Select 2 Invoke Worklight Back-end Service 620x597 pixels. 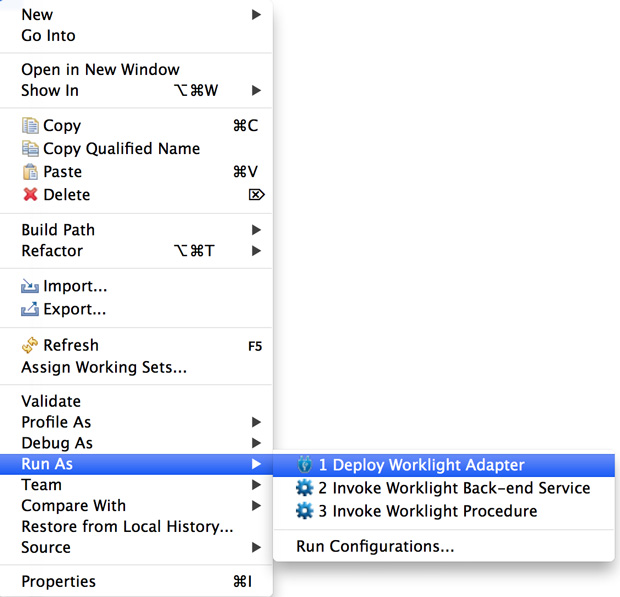point(444,488)
